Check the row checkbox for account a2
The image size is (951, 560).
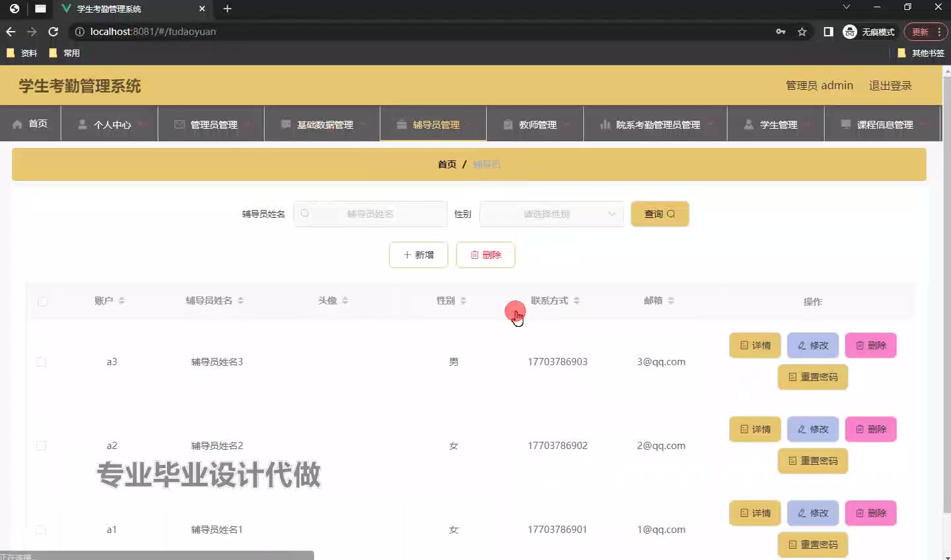41,446
